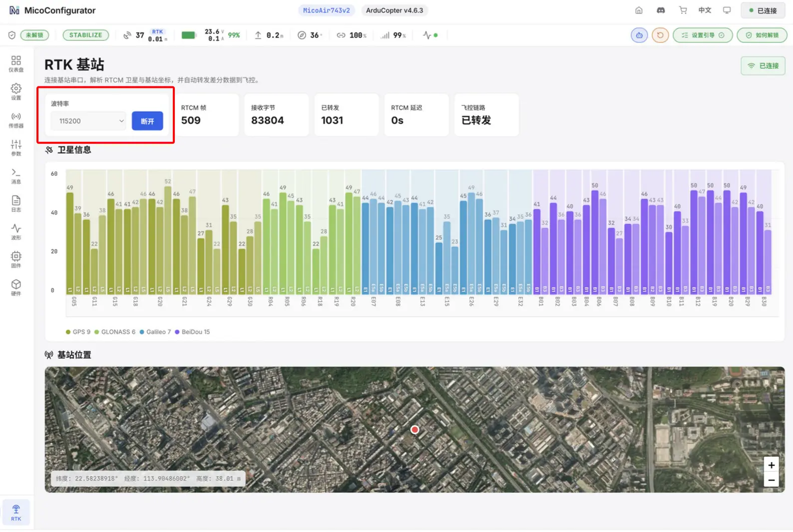The height and width of the screenshot is (532, 793).
Task: Click the shield arming status icon
Action: (x=12, y=35)
